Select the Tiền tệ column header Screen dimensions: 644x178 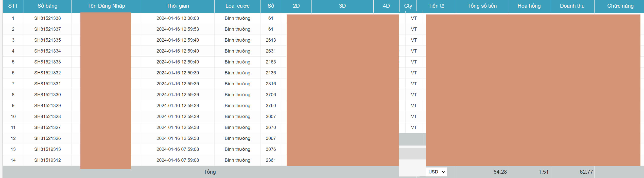[x=436, y=6]
